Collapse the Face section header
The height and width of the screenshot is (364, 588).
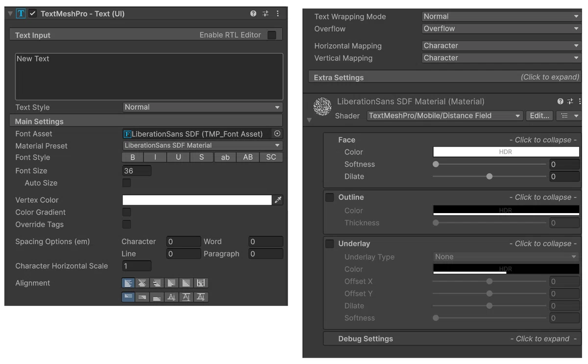452,140
